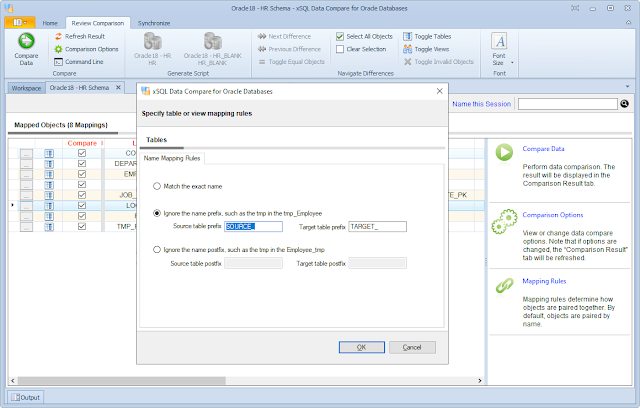Image resolution: width=640 pixels, height=408 pixels.
Task: Click the Compare Data ribbon icon
Action: coord(26,49)
